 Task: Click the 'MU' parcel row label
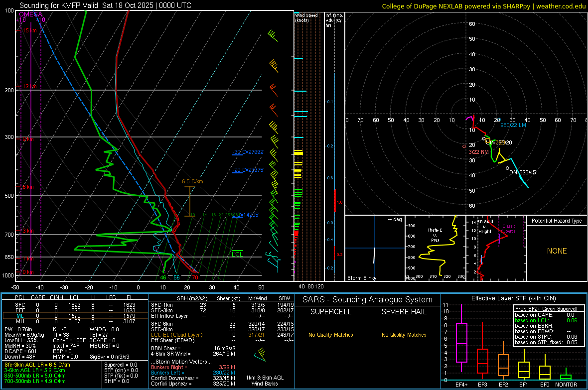(20, 321)
